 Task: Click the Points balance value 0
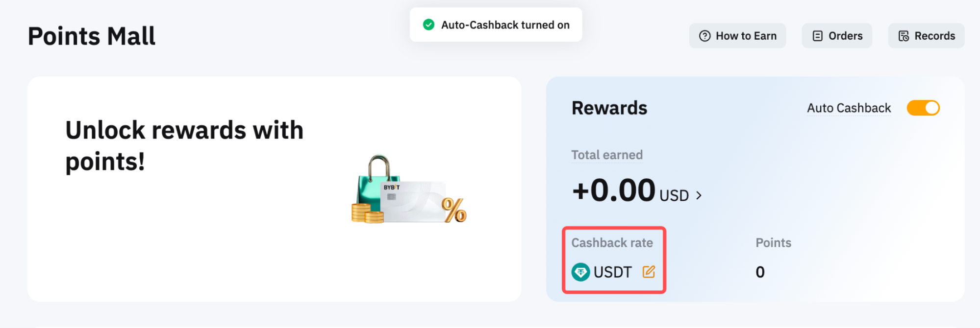pos(760,272)
